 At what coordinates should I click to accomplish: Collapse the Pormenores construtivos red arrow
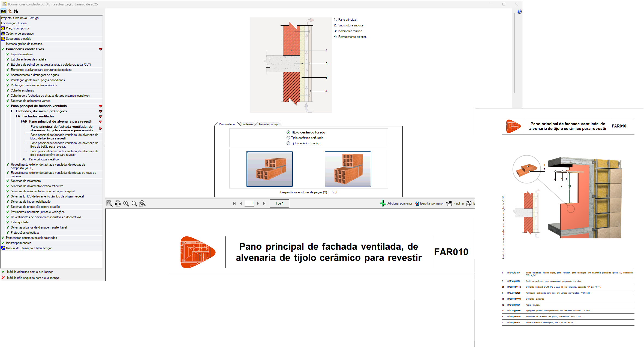click(100, 49)
